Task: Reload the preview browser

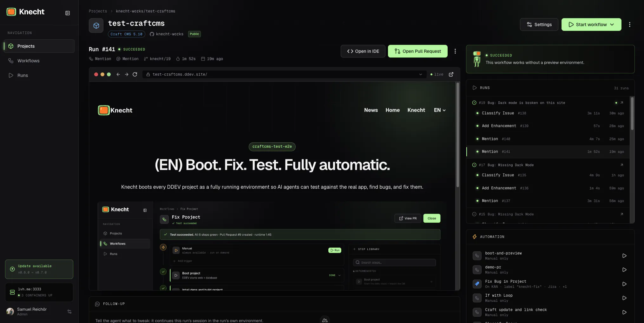Action: (x=135, y=74)
